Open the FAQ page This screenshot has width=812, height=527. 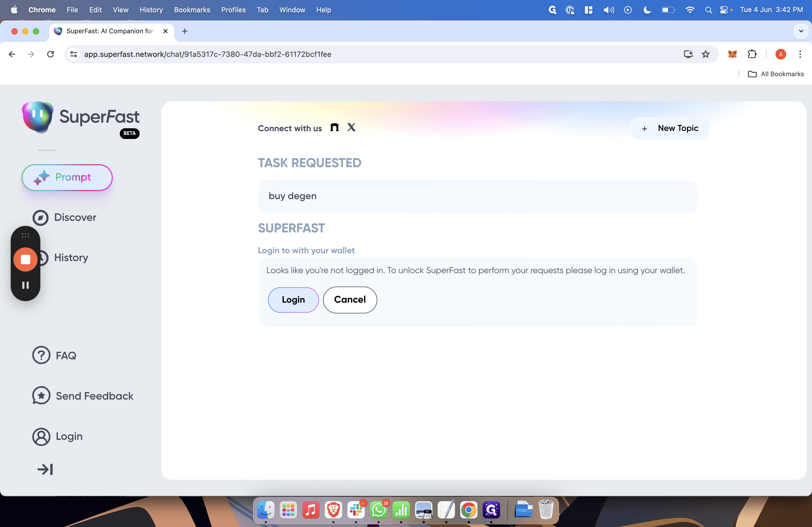pos(54,355)
